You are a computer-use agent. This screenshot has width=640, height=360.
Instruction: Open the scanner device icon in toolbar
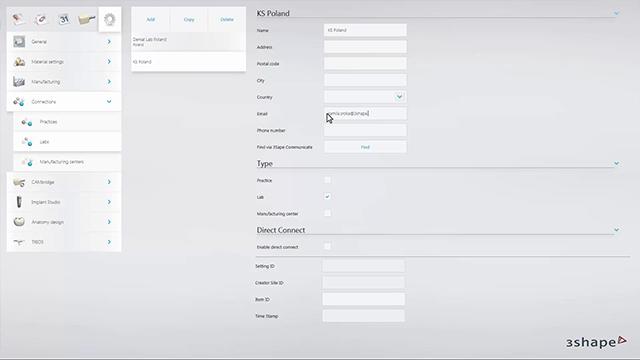pos(87,19)
